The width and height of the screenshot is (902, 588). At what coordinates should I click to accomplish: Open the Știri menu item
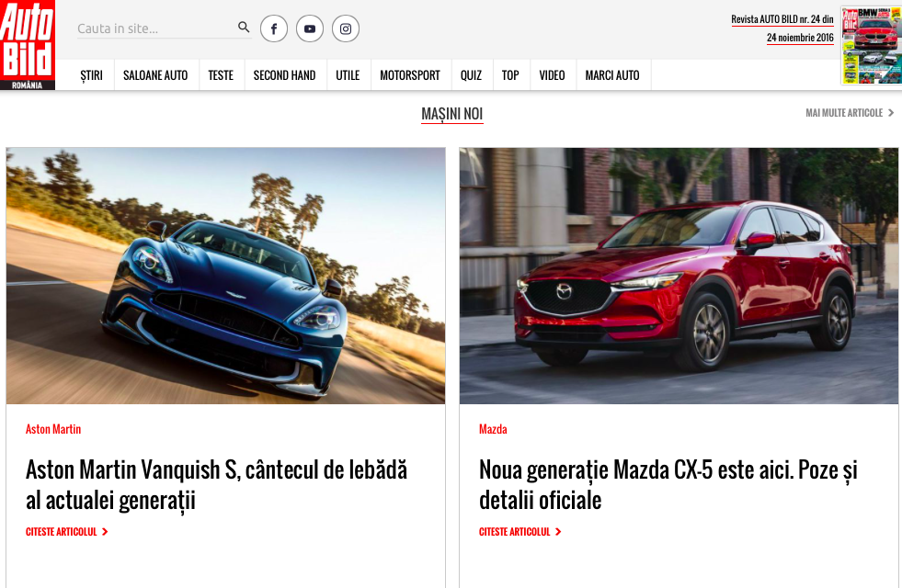(x=91, y=75)
